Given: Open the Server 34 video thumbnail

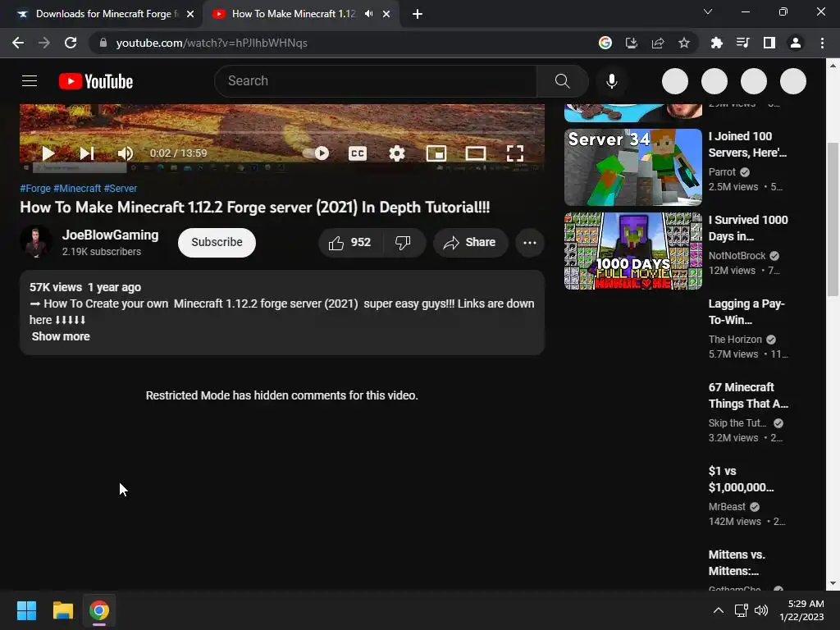Looking at the screenshot, I should click(632, 167).
